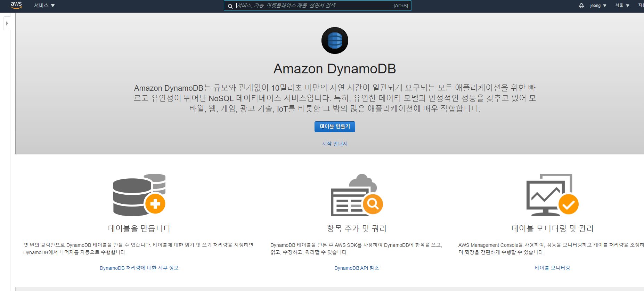The height and width of the screenshot is (291, 644).
Task: Click the 테이블을 만듭니다 heading
Action: click(x=139, y=228)
